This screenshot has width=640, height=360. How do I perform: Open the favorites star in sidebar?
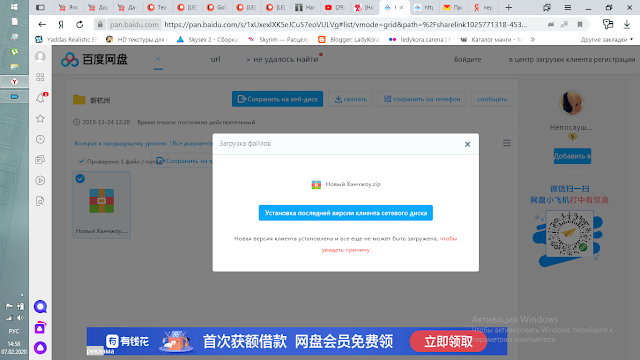[x=40, y=119]
